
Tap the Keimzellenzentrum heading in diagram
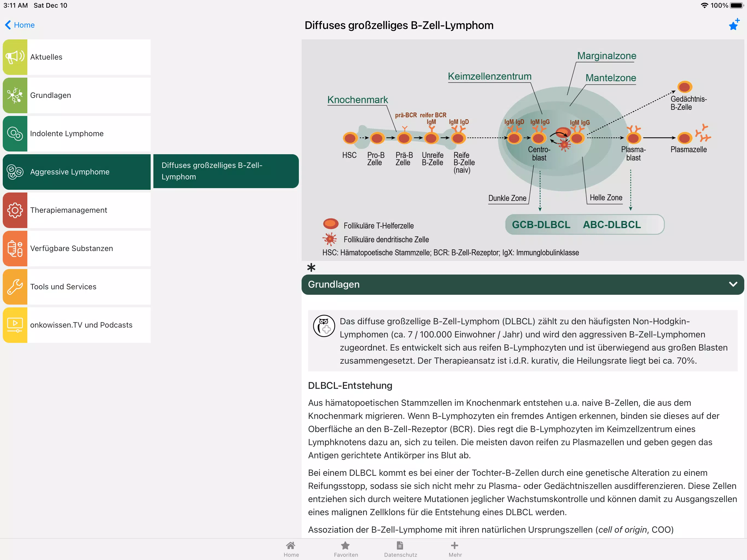click(490, 76)
